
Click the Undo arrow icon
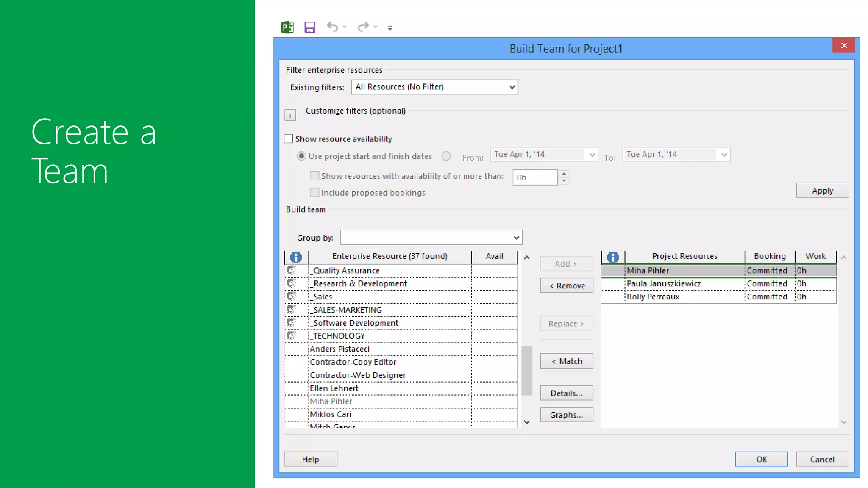[332, 27]
